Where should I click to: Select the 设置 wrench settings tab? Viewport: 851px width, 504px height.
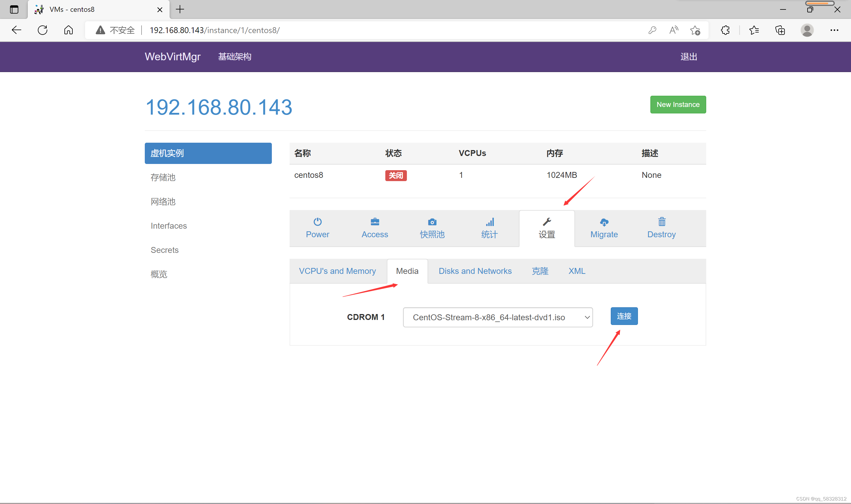(547, 228)
